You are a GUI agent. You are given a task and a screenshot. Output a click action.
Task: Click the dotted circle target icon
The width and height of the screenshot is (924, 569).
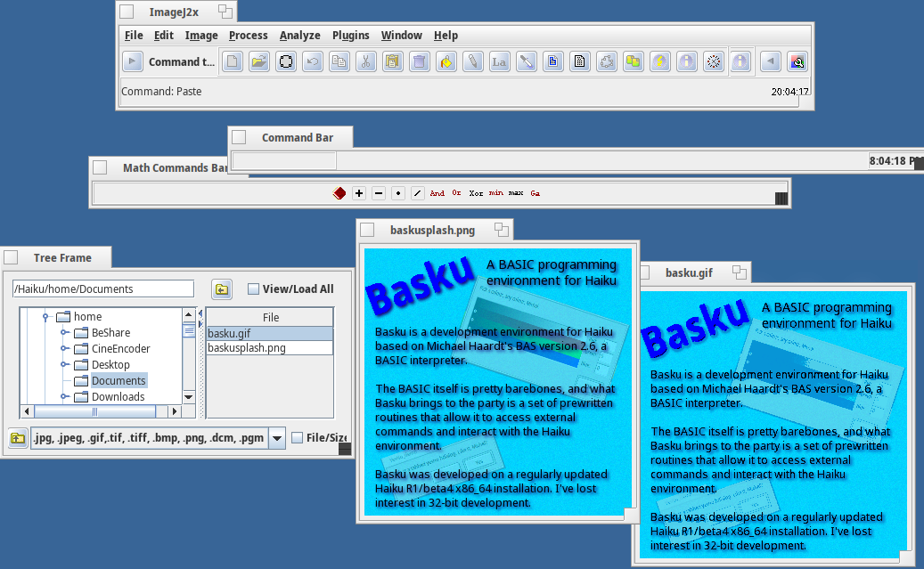coord(713,61)
